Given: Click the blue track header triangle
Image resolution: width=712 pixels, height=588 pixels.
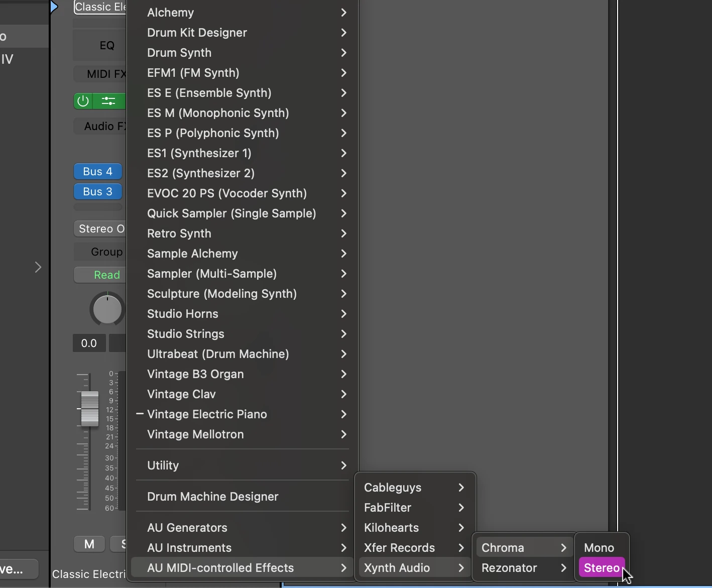Looking at the screenshot, I should pyautogui.click(x=54, y=7).
